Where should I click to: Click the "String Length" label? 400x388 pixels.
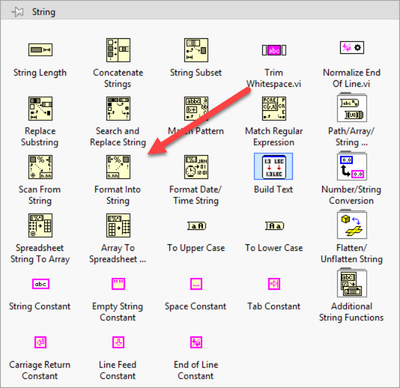tap(40, 73)
